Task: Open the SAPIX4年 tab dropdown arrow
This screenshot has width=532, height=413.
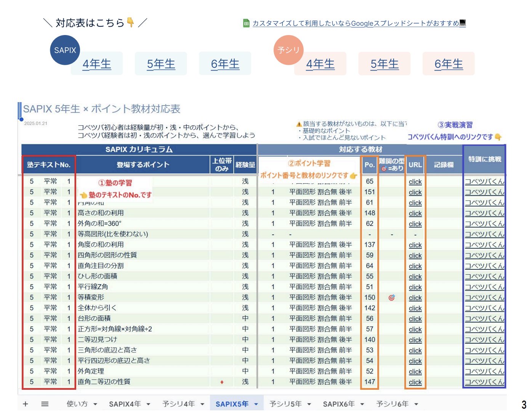Action: (148, 404)
